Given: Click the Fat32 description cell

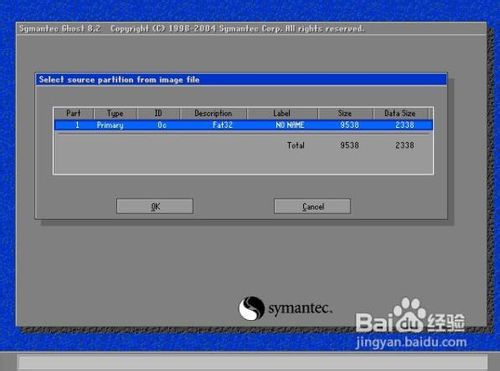Looking at the screenshot, I should tap(223, 125).
